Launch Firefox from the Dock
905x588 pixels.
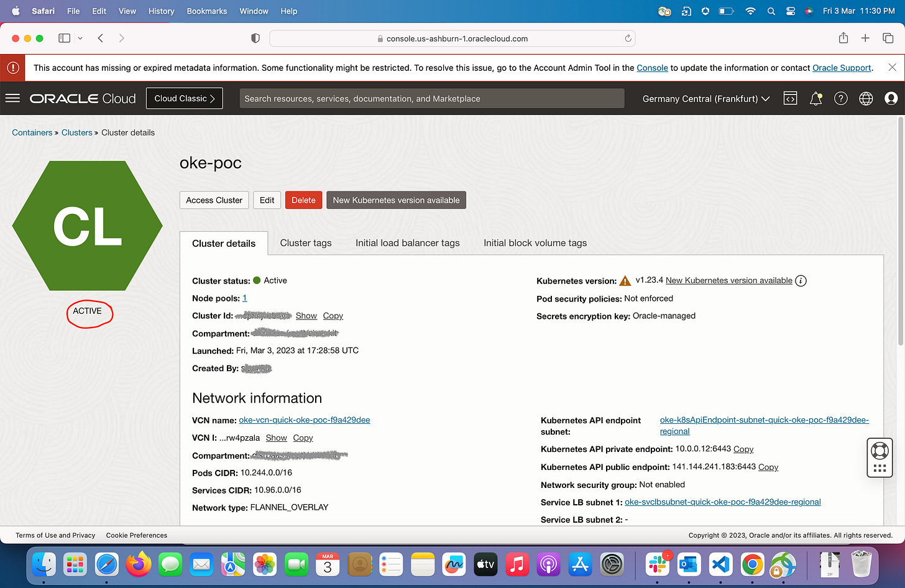138,564
